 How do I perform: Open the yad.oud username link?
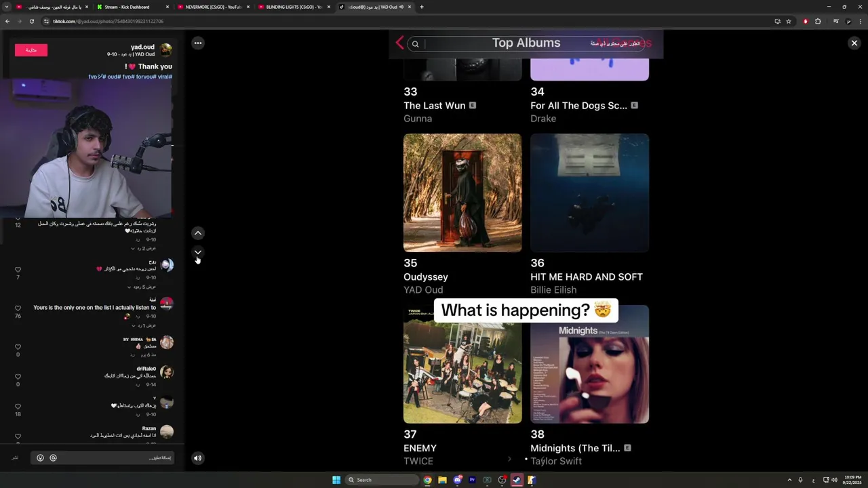[x=142, y=47]
